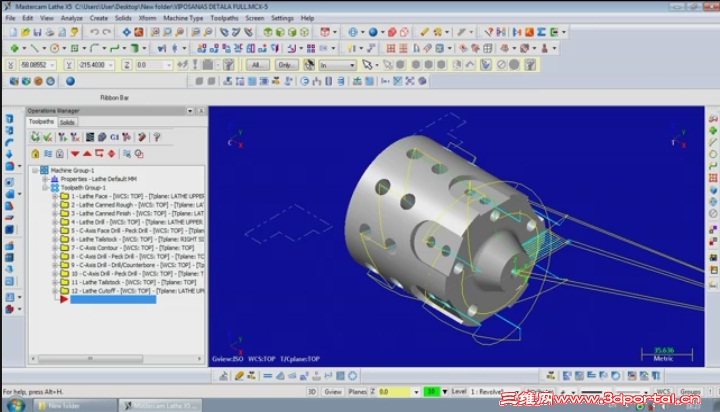Click the Analyze question-mark icon
The image size is (720, 412).
click(x=489, y=32)
